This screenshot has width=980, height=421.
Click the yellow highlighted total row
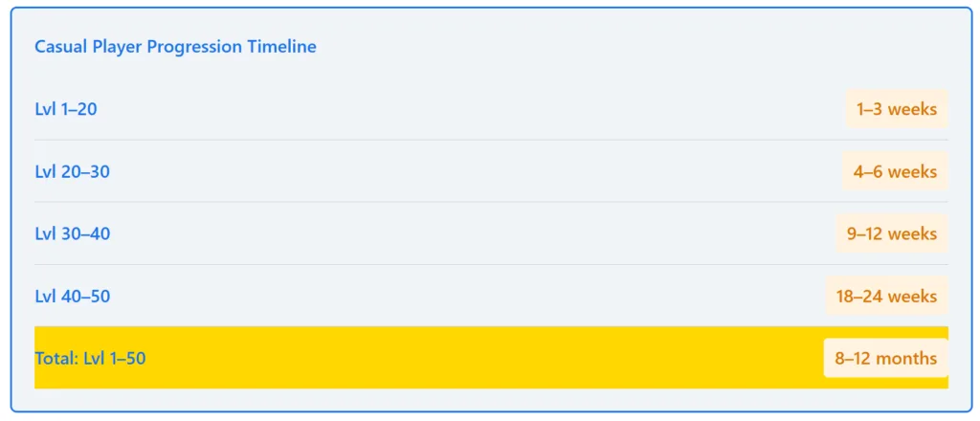[x=479, y=358]
